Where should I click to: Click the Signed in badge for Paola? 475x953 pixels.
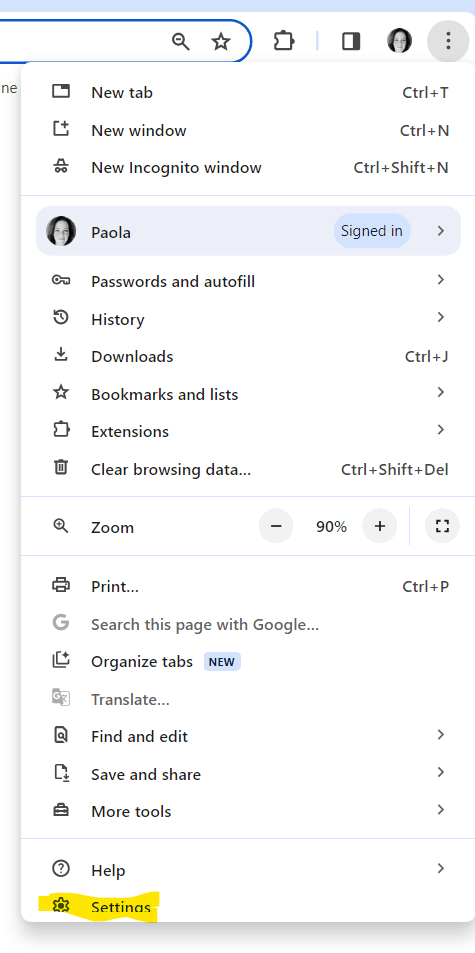click(372, 231)
